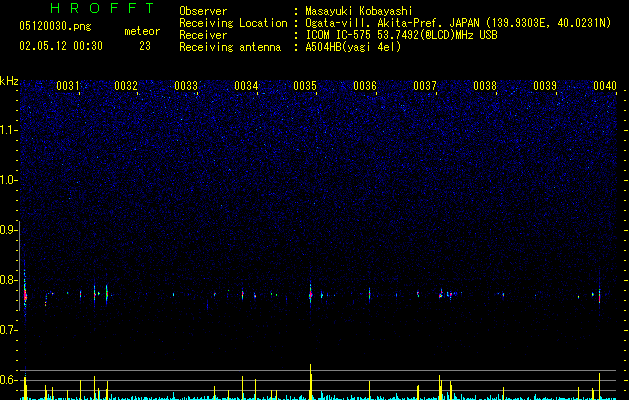Click time marker 0039
Viewport: 629px width, 400px height.
(545, 86)
